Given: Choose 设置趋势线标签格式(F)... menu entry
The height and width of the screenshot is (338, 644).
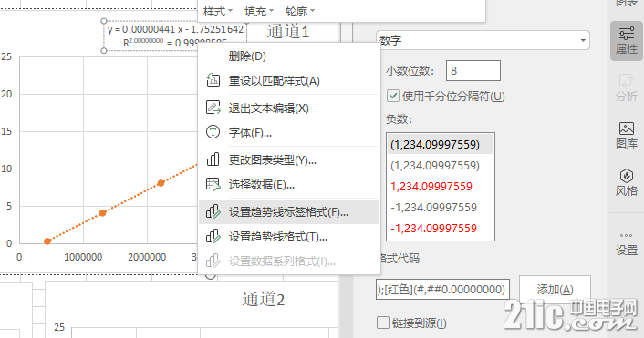Looking at the screenshot, I should tap(289, 212).
